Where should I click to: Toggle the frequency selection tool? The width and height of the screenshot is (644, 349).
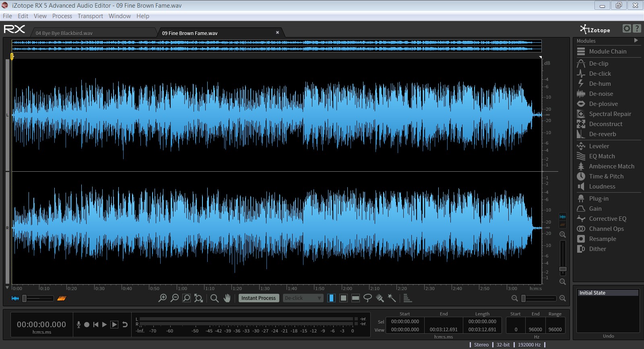[355, 298]
